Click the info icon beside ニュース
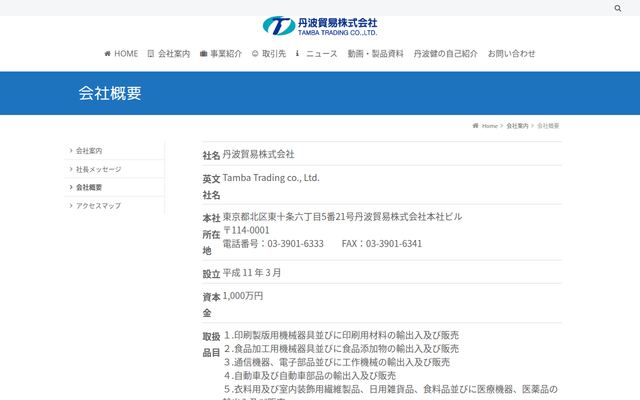The image size is (640, 400). click(x=297, y=53)
